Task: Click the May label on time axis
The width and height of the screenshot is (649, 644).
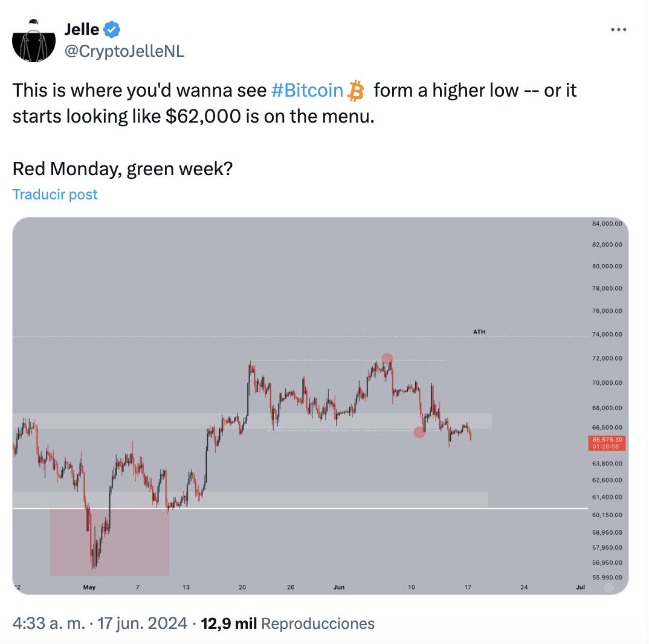Action: (89, 587)
